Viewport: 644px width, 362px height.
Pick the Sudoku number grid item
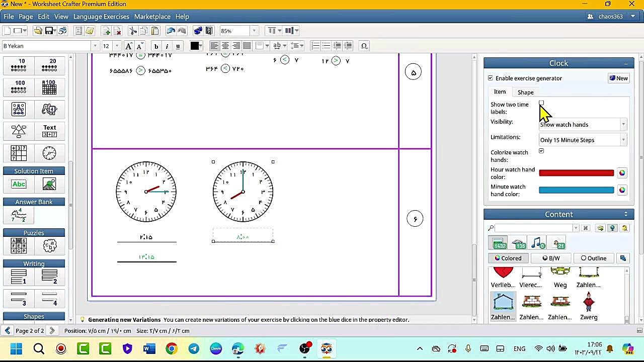[19, 153]
